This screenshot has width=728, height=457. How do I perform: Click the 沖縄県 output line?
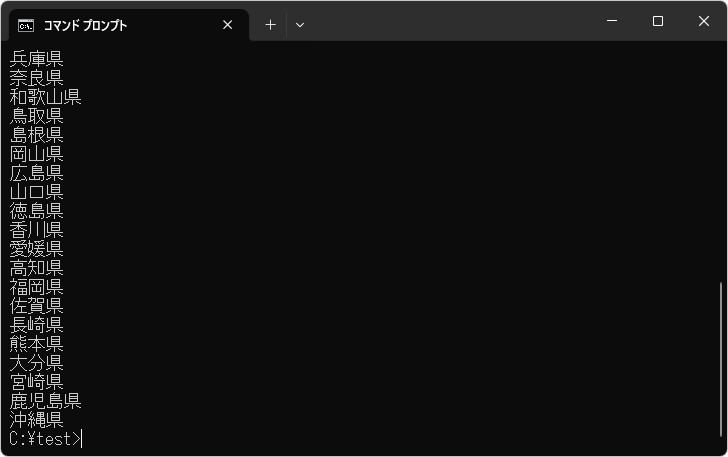click(x=37, y=420)
